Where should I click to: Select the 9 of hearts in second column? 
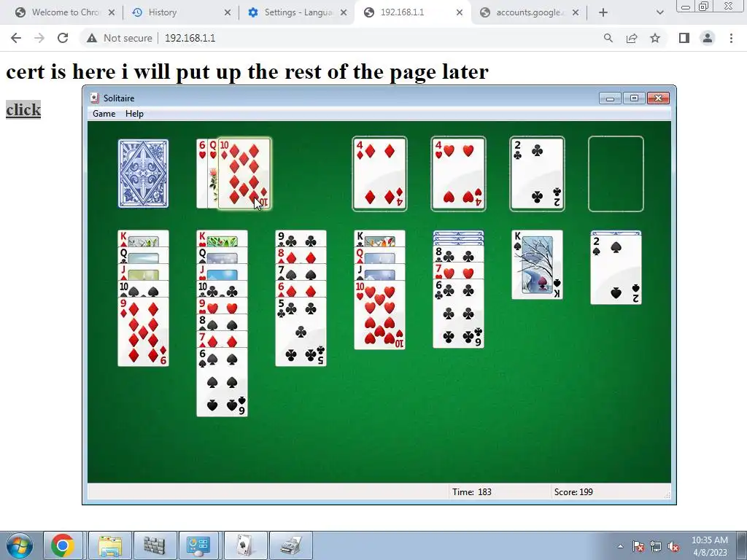[x=222, y=306]
